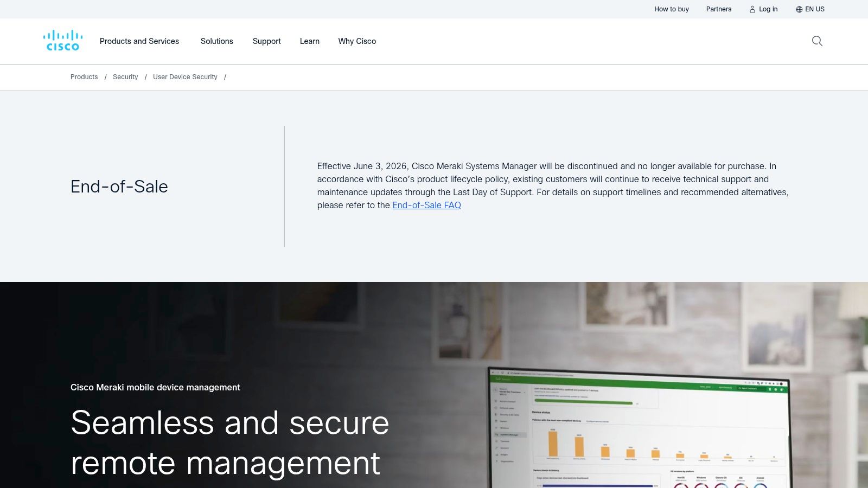This screenshot has height=488, width=868.
Task: Open the Why Cisco menu
Action: coord(357,41)
